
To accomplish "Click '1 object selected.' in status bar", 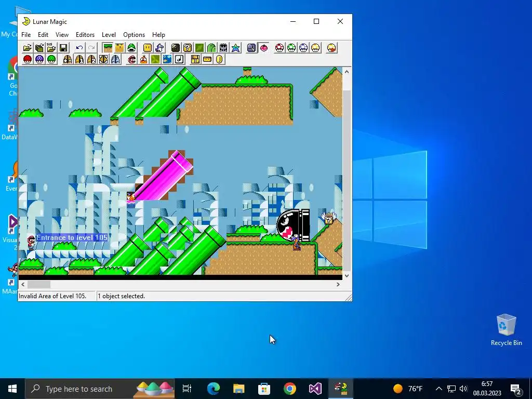I will pyautogui.click(x=121, y=296).
